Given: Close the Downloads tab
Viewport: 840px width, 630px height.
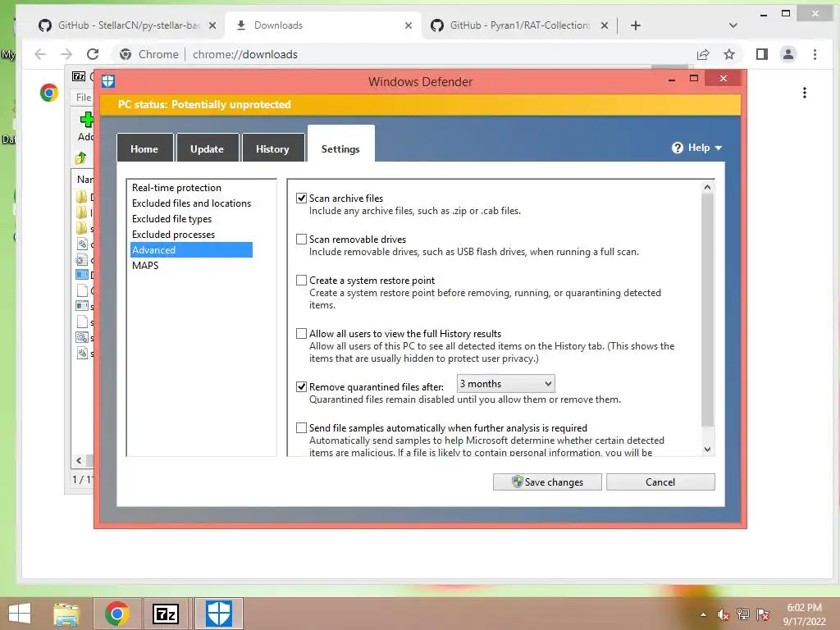Looking at the screenshot, I should tap(409, 25).
